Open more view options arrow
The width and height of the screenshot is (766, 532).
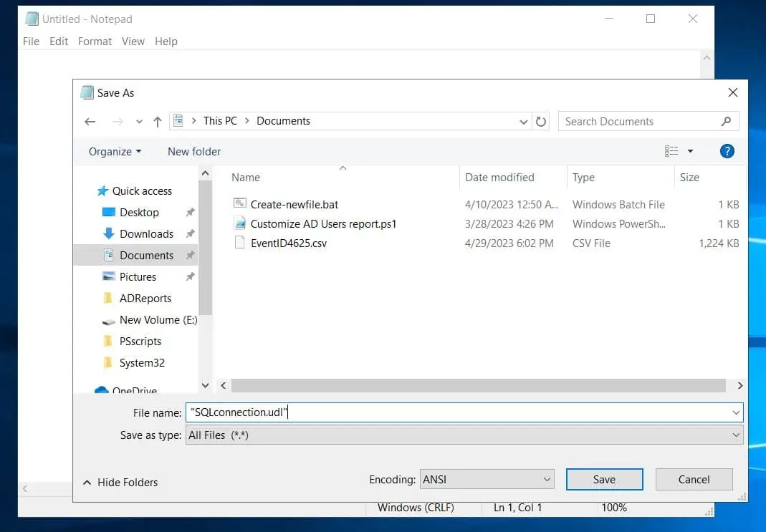[690, 151]
